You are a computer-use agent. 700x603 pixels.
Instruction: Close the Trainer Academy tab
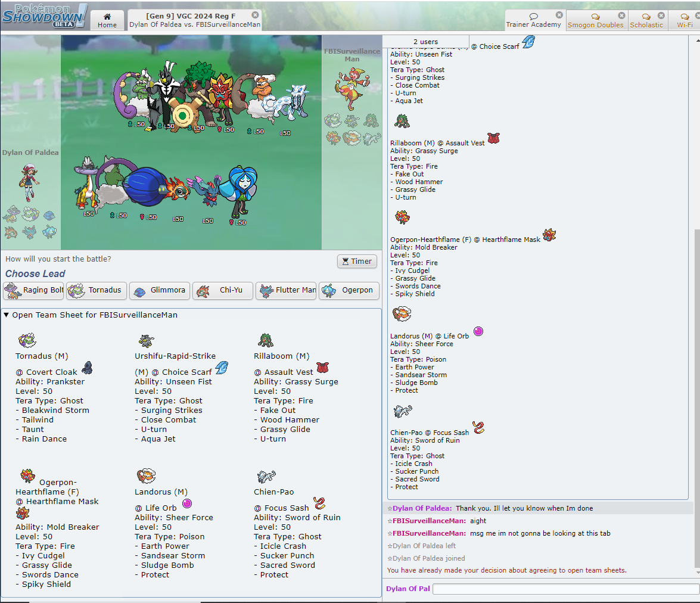pyautogui.click(x=559, y=15)
